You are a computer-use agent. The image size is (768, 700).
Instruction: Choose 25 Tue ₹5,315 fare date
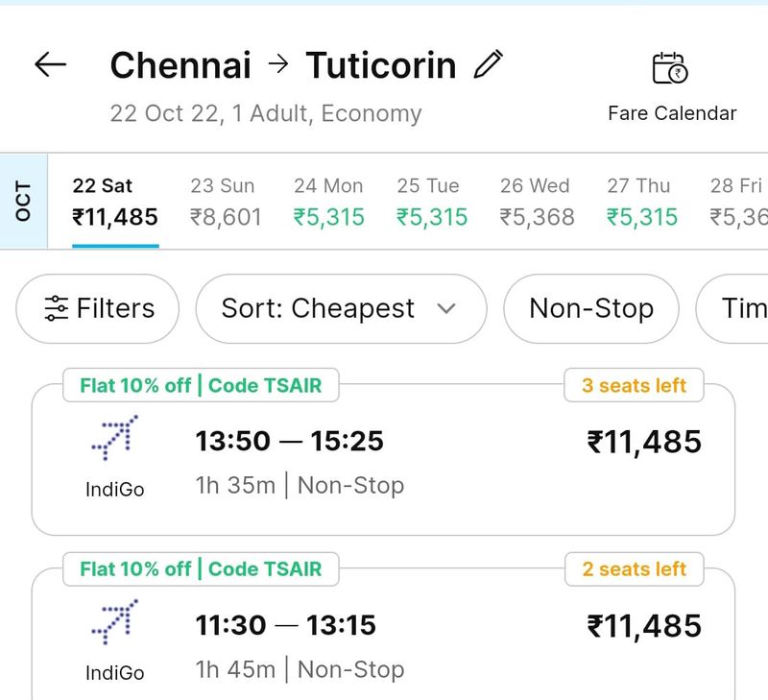[x=431, y=203]
